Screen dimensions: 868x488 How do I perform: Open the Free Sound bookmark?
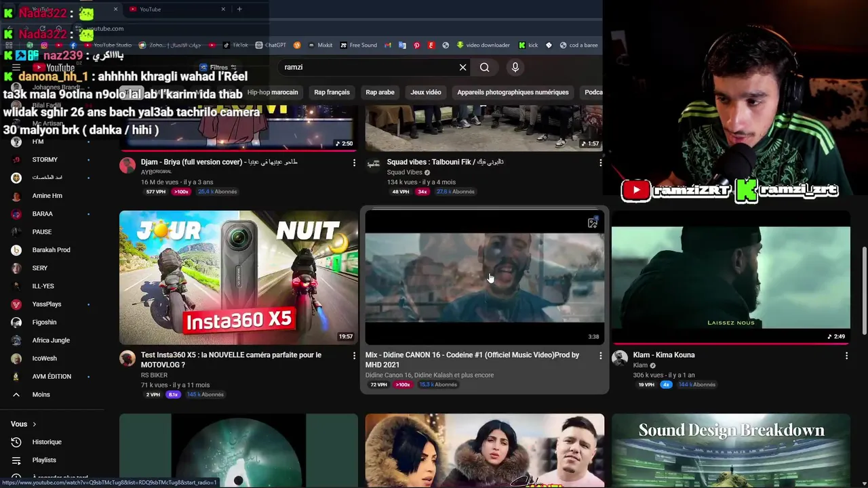pyautogui.click(x=359, y=45)
